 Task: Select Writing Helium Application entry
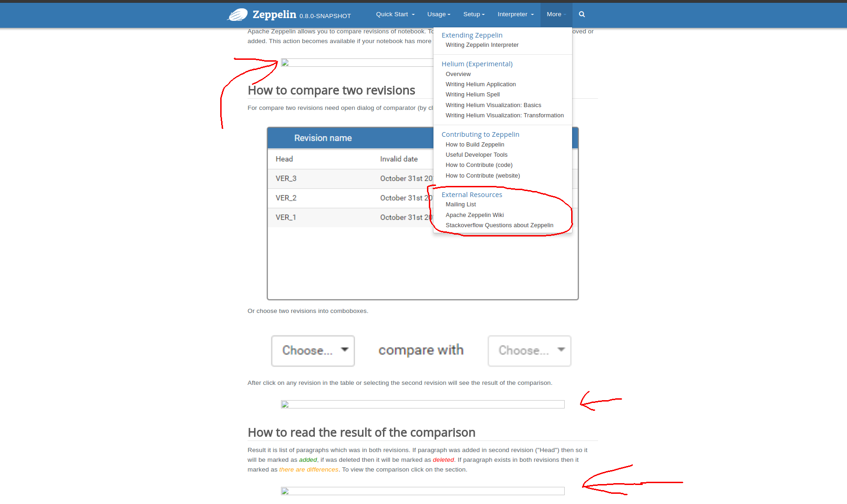click(481, 84)
